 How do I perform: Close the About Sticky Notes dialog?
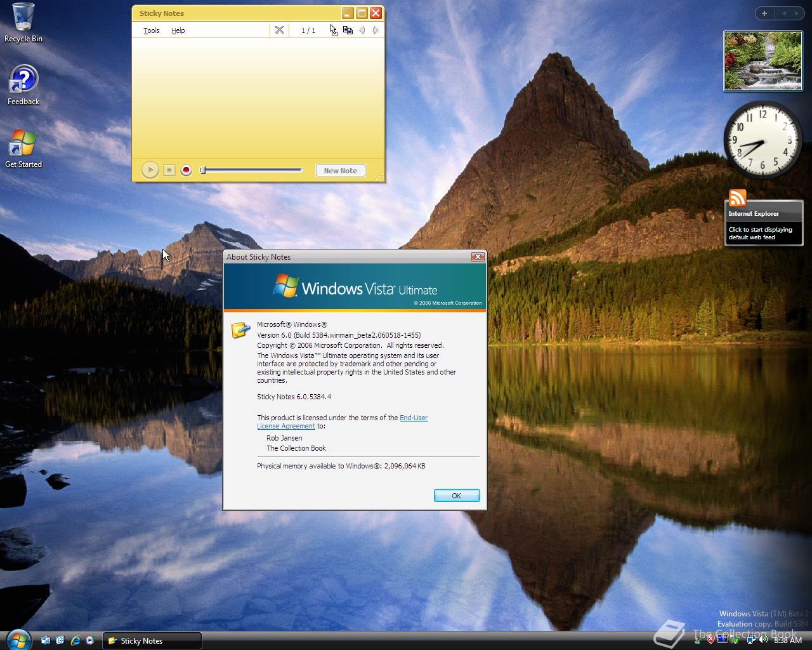[478, 256]
